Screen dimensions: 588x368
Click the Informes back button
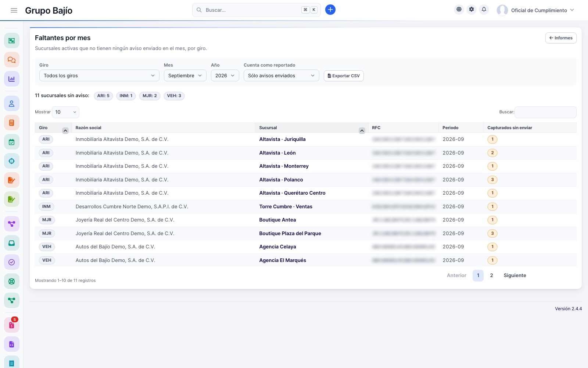click(x=561, y=38)
